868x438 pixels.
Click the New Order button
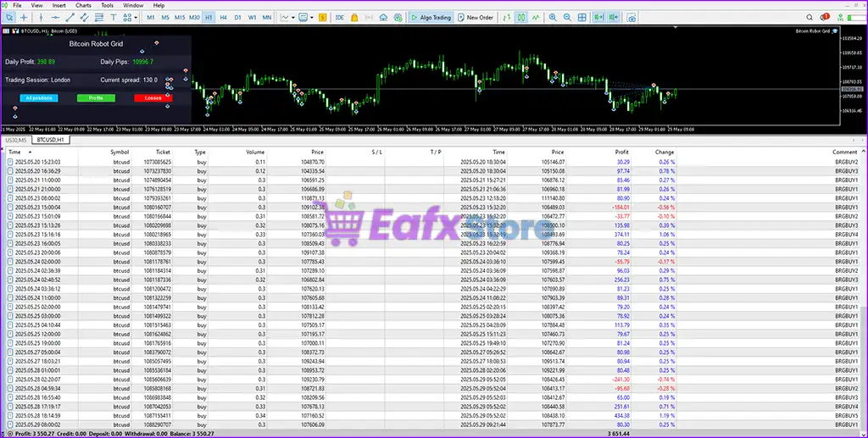(475, 18)
